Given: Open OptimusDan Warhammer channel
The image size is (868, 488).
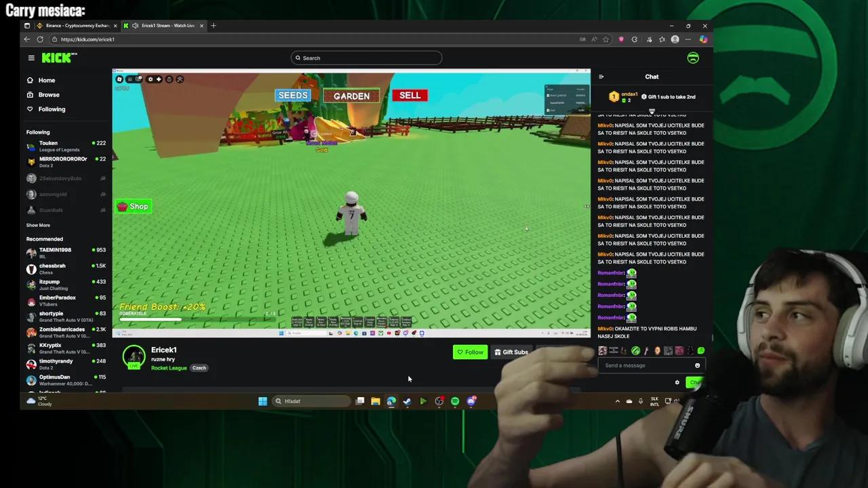Looking at the screenshot, I should [x=66, y=380].
